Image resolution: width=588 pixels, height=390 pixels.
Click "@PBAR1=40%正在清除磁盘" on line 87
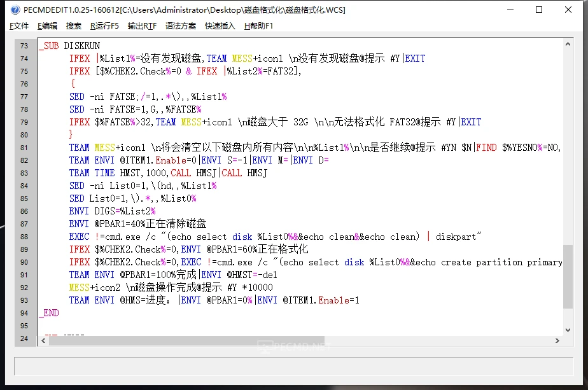pyautogui.click(x=150, y=224)
